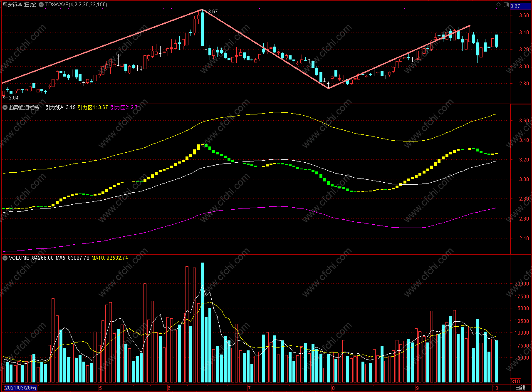The image size is (532, 392).
Task: Click the X10 volume multiplier label
Action: click(x=515, y=381)
